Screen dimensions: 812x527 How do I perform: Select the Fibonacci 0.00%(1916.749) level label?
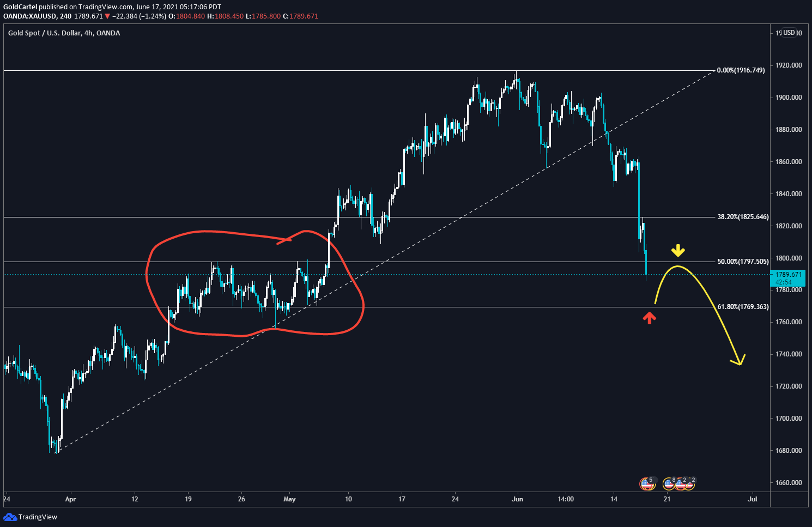(741, 70)
